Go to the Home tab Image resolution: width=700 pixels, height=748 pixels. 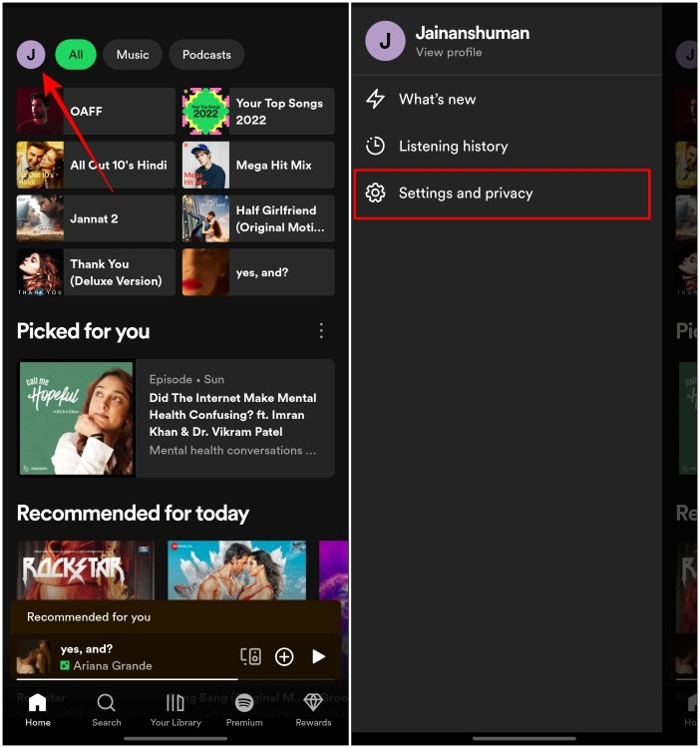click(x=38, y=710)
